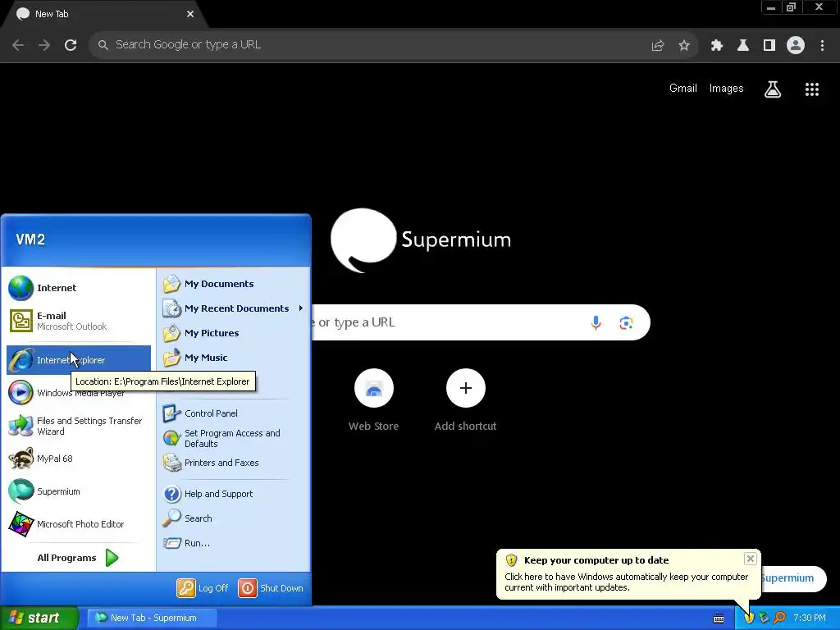Open the browser three-dot menu
The width and height of the screenshot is (840, 630).
822,46
